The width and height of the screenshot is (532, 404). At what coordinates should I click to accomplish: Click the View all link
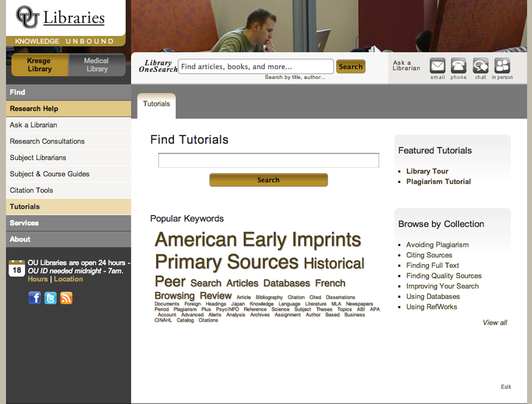(x=495, y=323)
